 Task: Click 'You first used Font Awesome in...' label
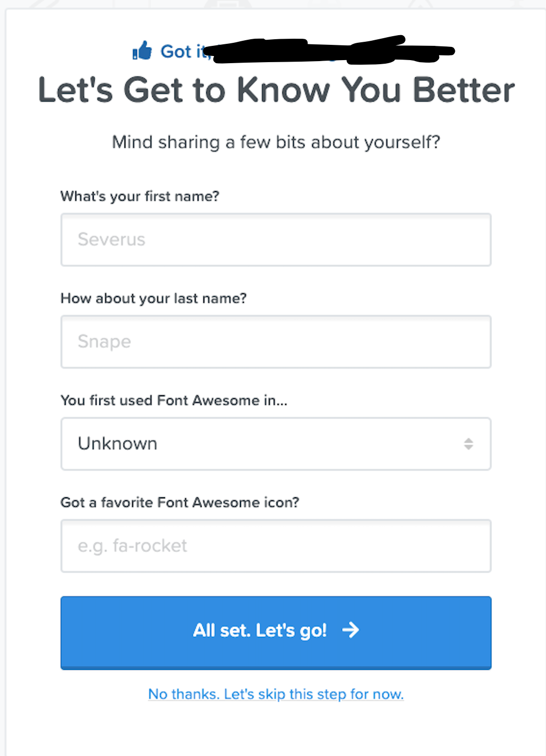[174, 400]
